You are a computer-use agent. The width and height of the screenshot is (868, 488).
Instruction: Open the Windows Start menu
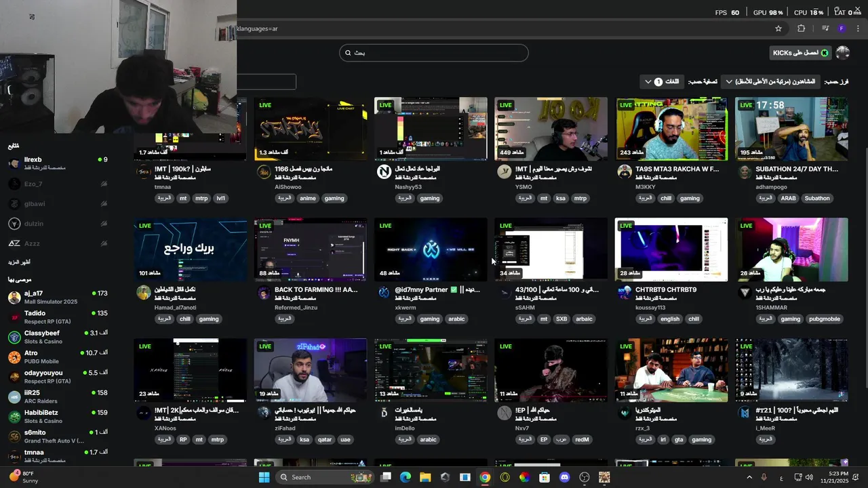click(264, 477)
